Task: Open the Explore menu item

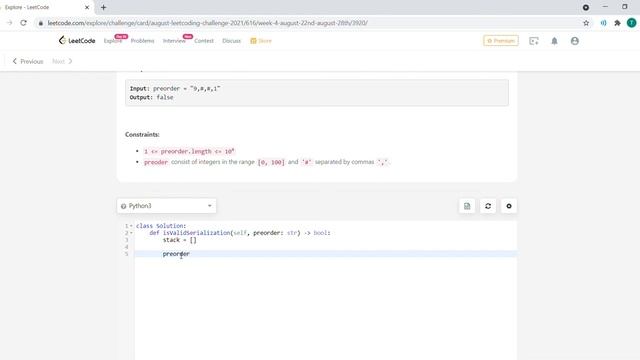Action: point(113,41)
